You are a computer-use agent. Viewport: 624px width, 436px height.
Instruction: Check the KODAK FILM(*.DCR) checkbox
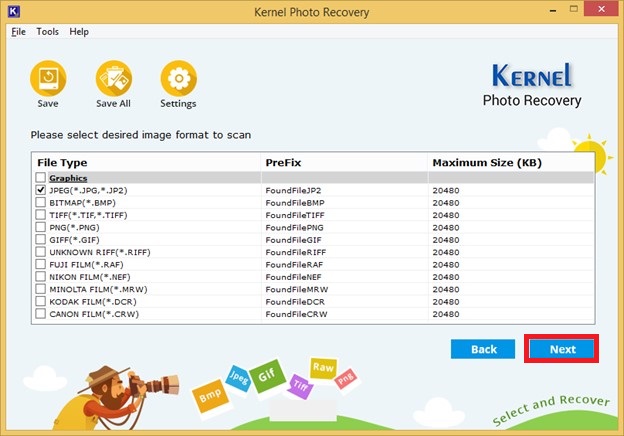tap(41, 301)
